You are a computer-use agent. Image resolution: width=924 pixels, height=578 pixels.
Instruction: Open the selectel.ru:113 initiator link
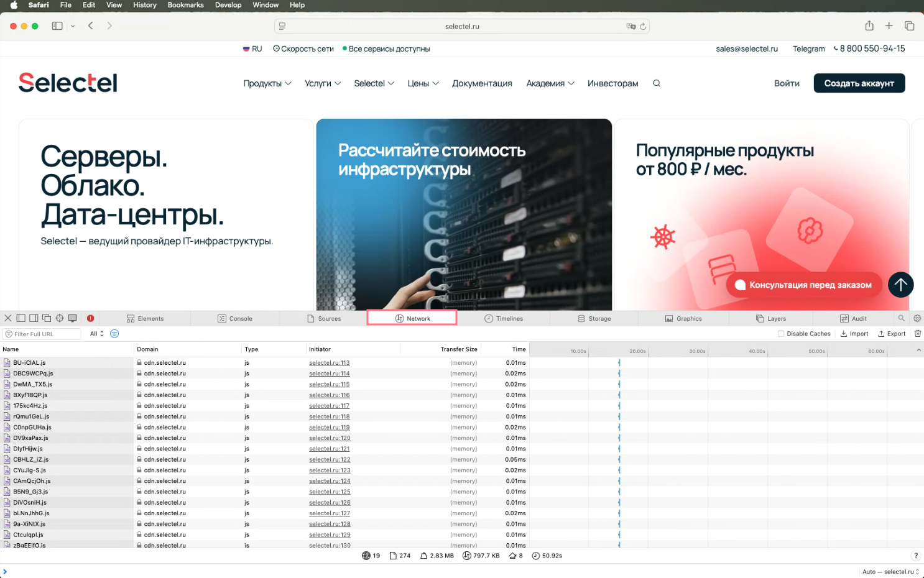point(329,363)
